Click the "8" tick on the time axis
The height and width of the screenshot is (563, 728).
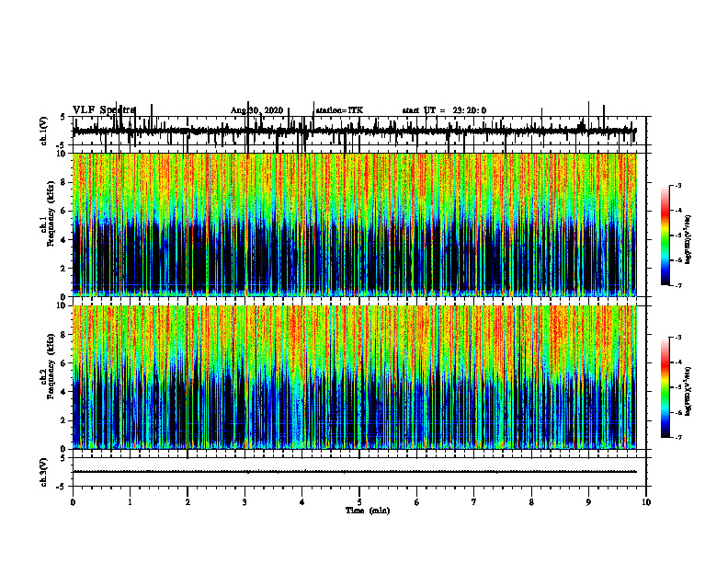(x=531, y=502)
